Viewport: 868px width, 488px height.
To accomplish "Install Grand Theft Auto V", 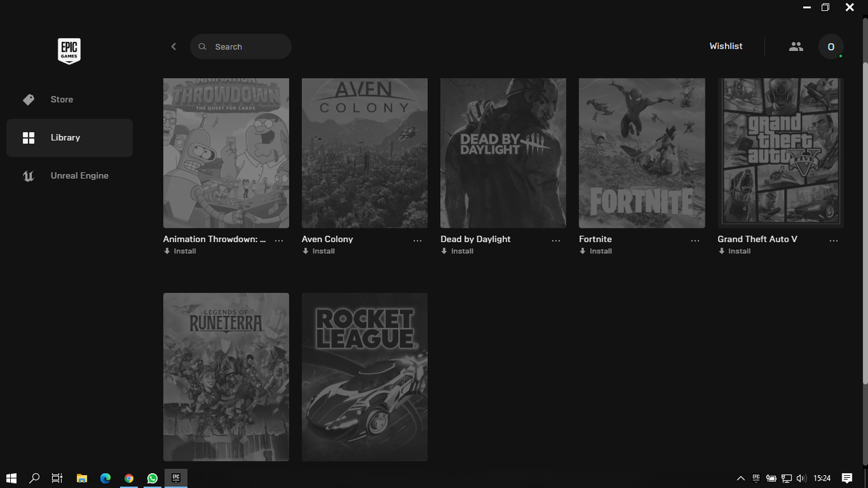I will coord(734,251).
